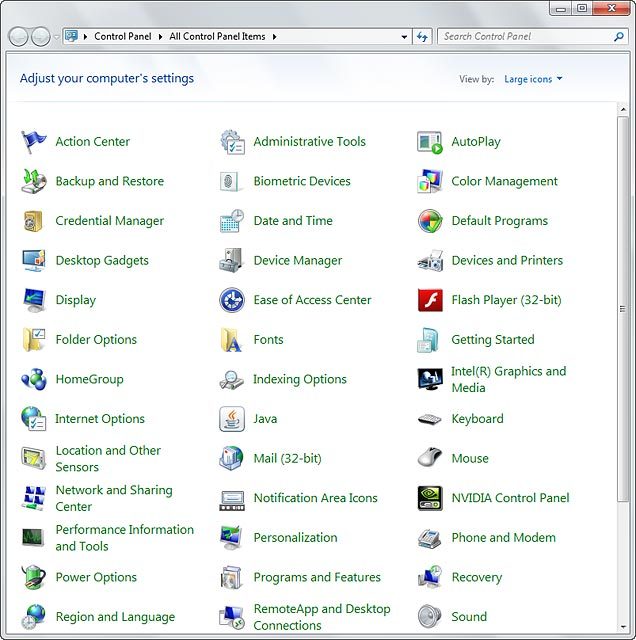Click the Fonts folder icon

[x=231, y=340]
